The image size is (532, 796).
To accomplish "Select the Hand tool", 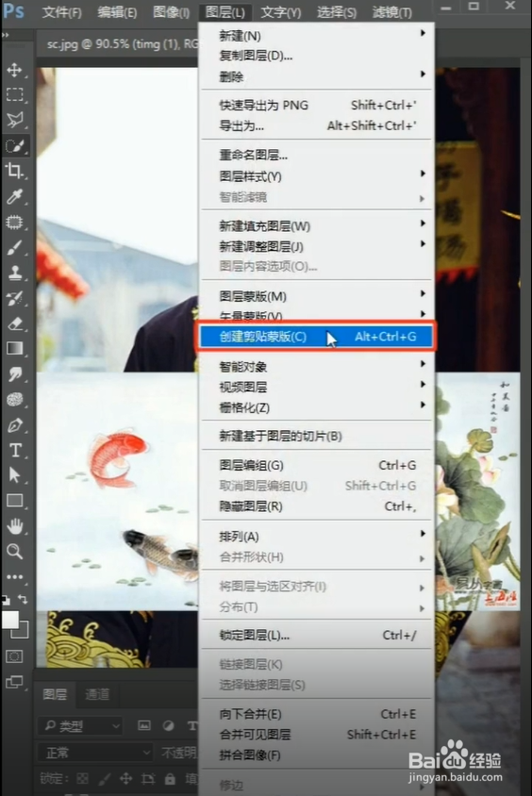I will (14, 526).
